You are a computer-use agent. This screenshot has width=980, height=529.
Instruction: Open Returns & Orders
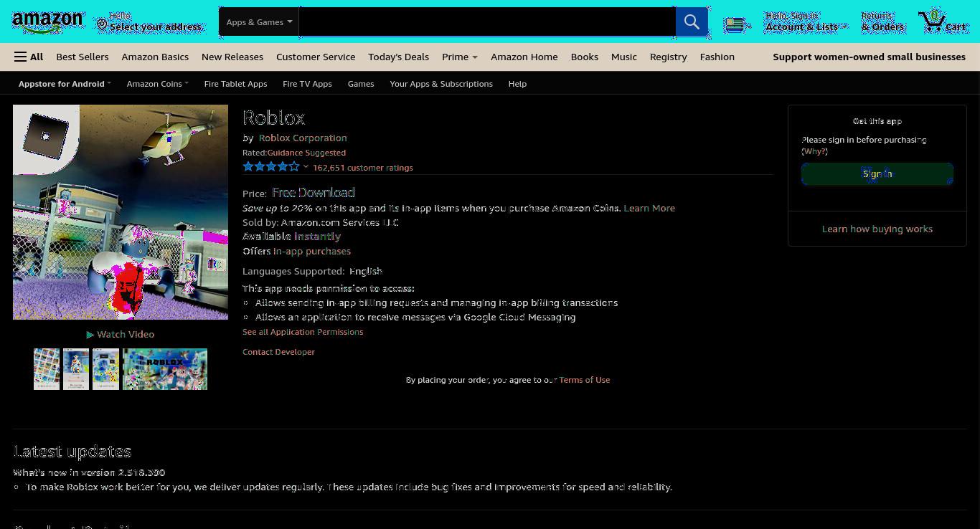click(882, 22)
